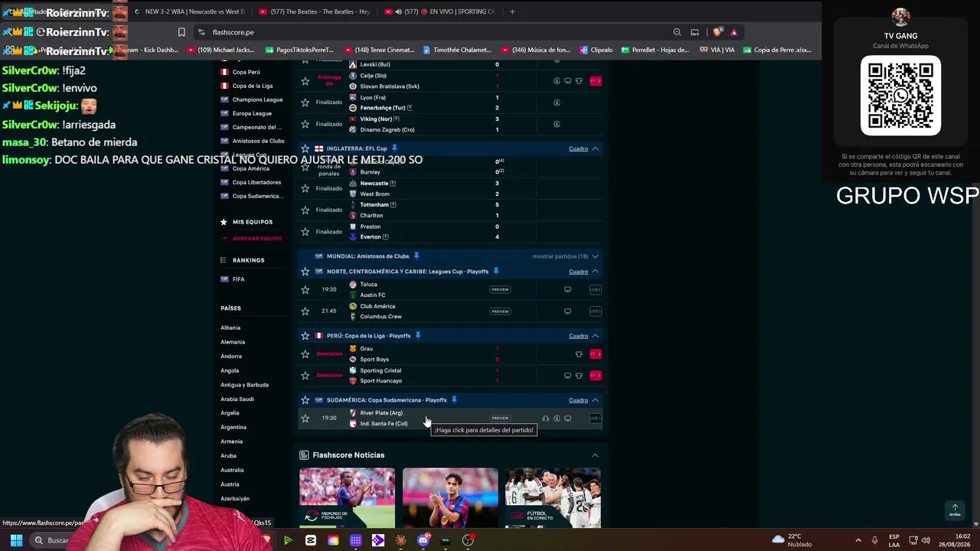The image size is (980, 551).
Task: Open Cuadro link for Copa Sudamericana
Action: tap(578, 400)
